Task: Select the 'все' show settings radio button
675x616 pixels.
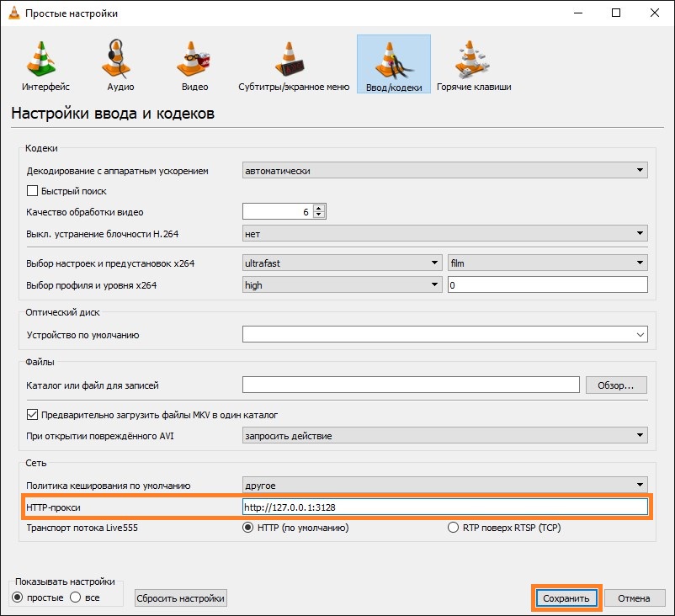Action: tap(75, 597)
